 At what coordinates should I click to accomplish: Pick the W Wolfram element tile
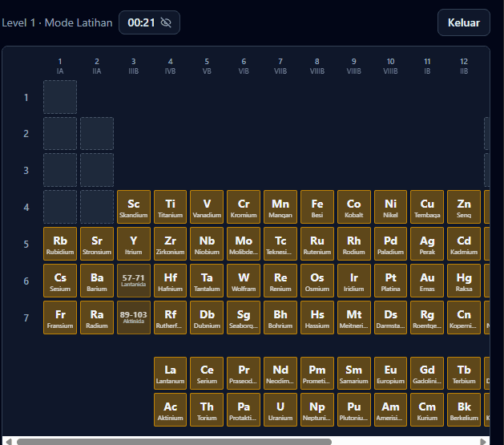244,281
